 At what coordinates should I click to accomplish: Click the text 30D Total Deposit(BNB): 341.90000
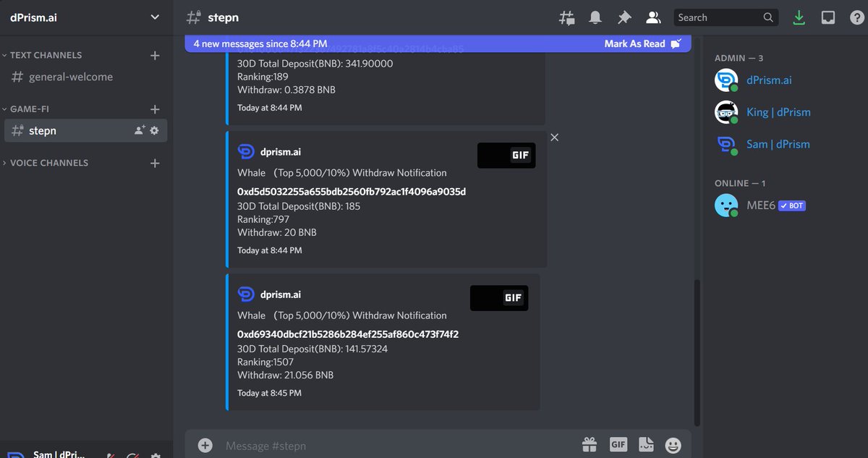point(315,64)
